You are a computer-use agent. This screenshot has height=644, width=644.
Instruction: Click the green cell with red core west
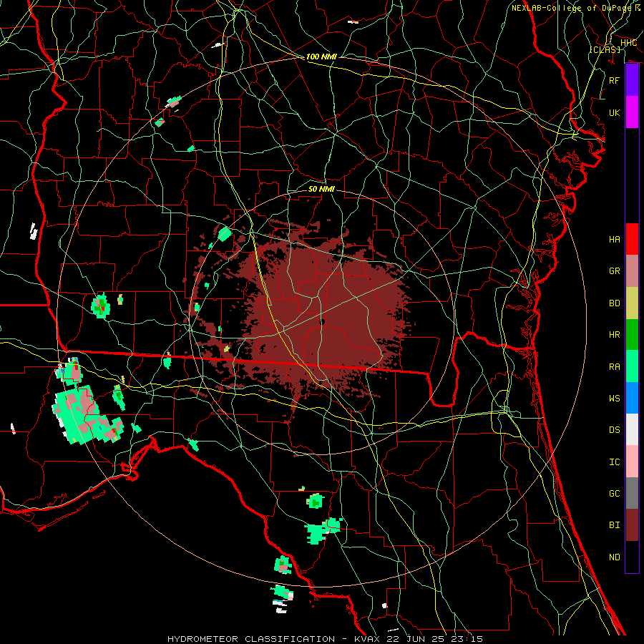101,306
